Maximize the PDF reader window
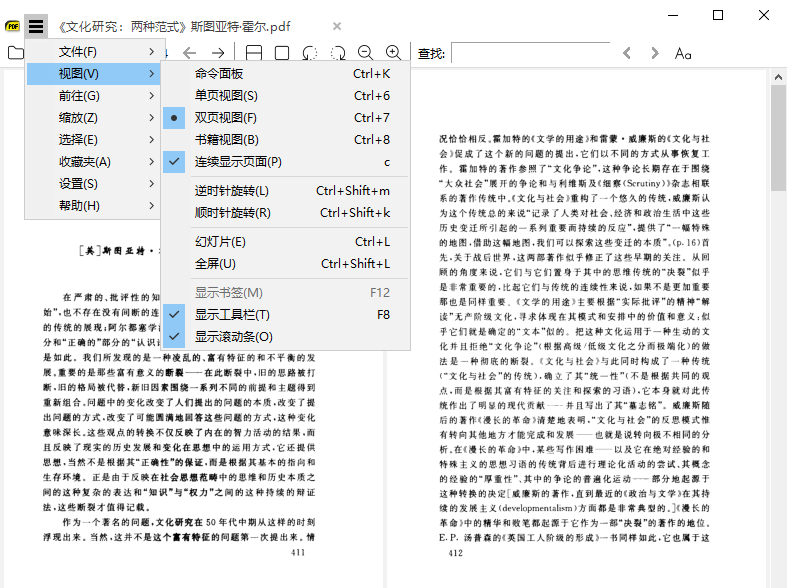This screenshot has width=787, height=588. tap(718, 15)
